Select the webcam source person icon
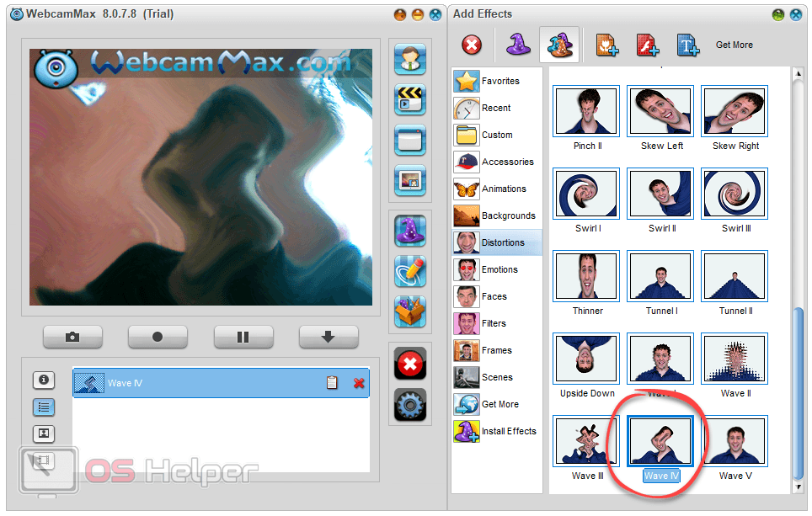 [x=410, y=60]
